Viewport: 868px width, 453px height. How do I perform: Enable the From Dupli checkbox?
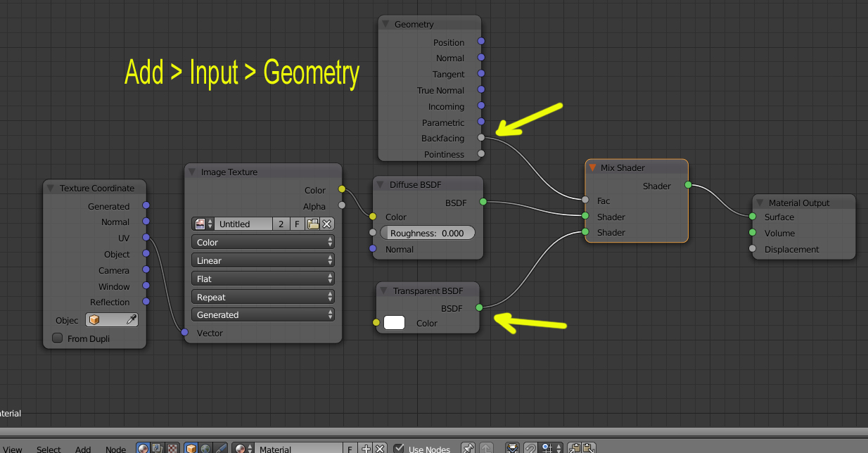click(x=58, y=338)
